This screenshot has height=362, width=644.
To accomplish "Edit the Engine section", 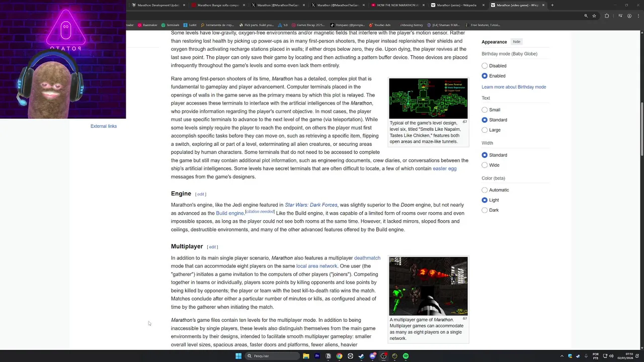I will pos(201,194).
